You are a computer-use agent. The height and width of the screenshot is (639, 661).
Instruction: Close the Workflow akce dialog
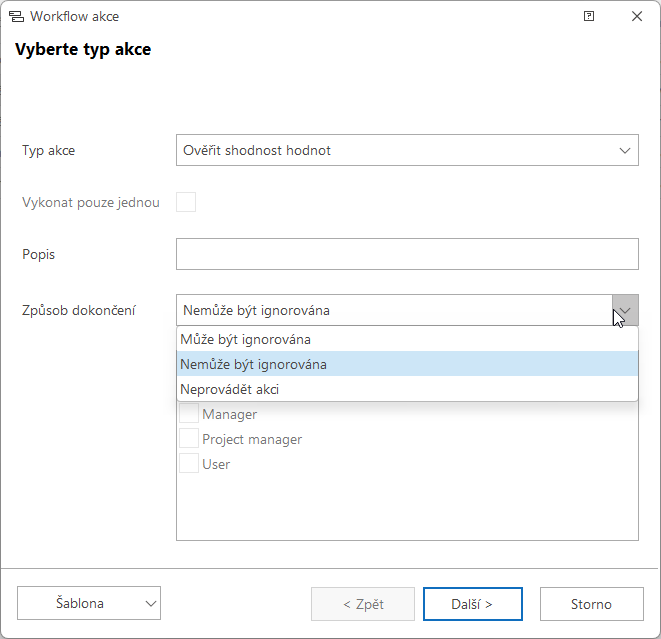tap(637, 16)
